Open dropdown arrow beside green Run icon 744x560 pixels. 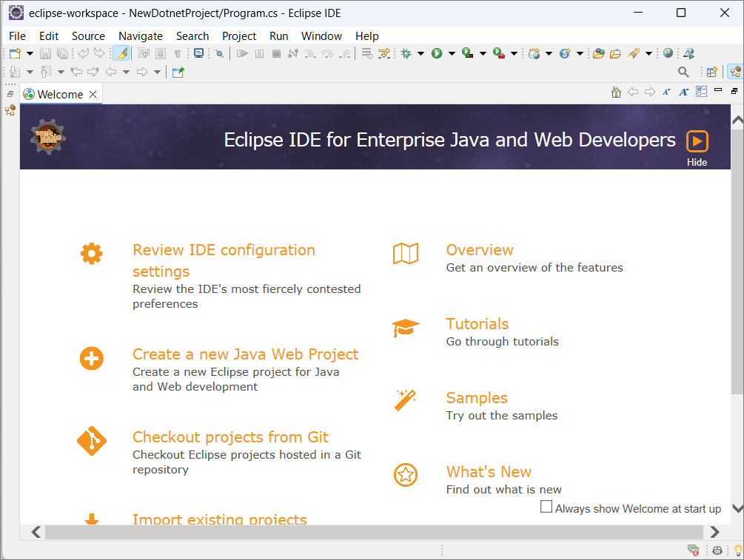[x=452, y=53]
